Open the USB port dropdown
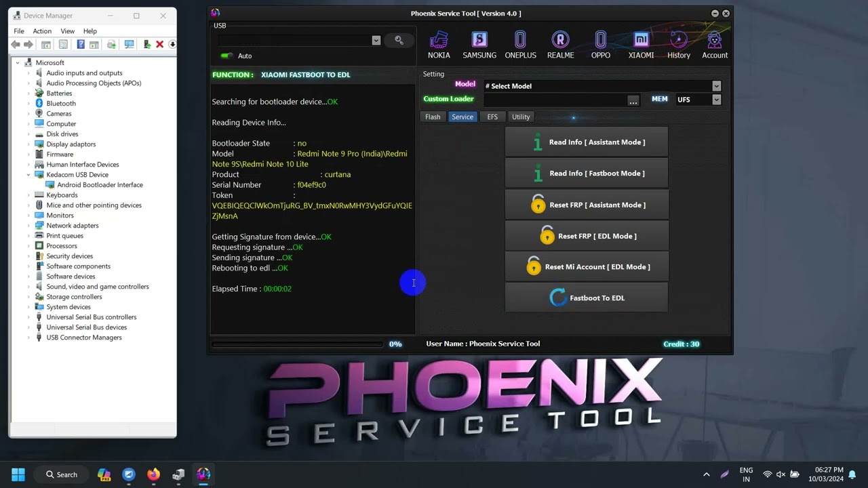 coord(376,41)
